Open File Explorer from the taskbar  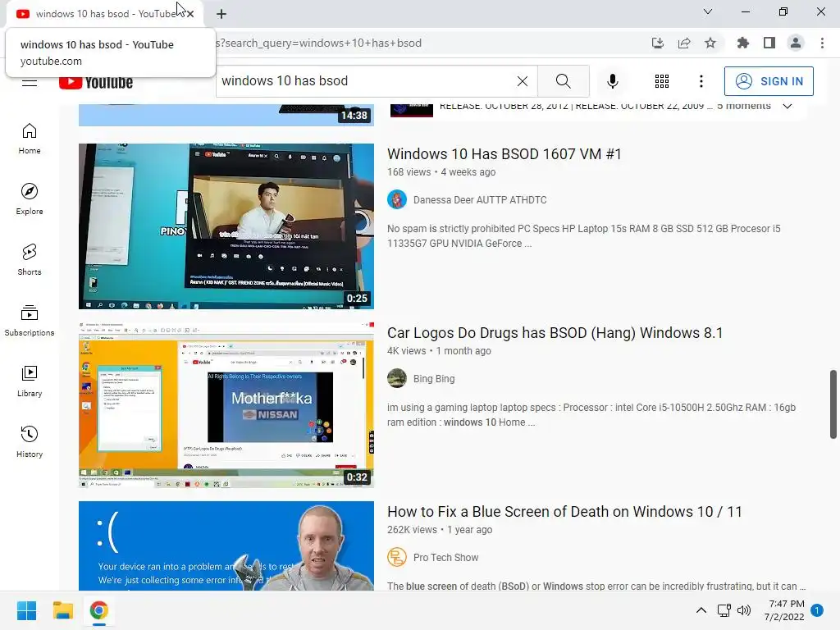(x=62, y=610)
